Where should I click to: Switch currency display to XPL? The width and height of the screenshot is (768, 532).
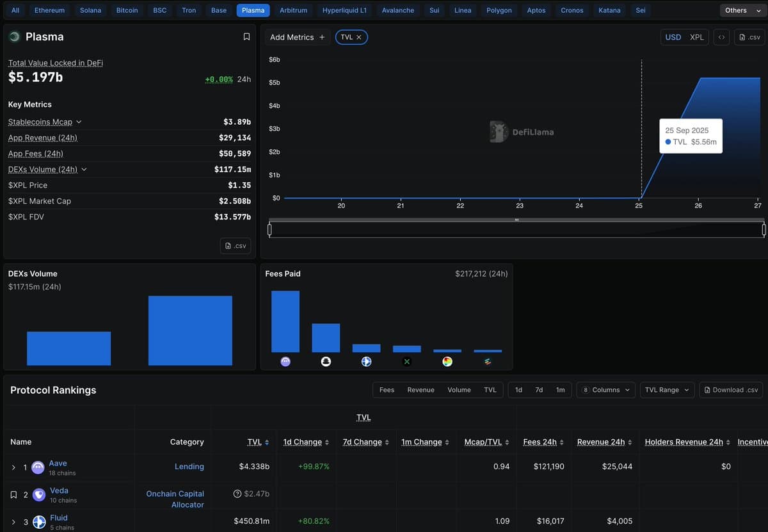click(x=696, y=37)
